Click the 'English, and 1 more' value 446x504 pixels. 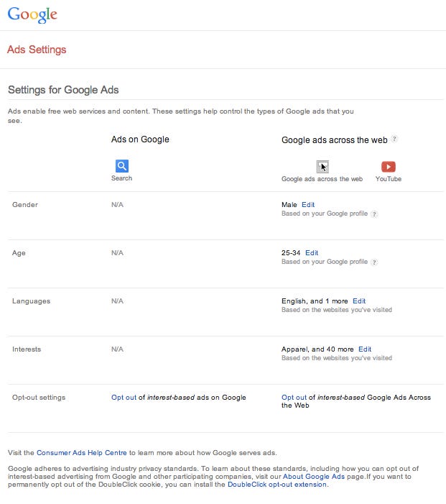tap(315, 301)
